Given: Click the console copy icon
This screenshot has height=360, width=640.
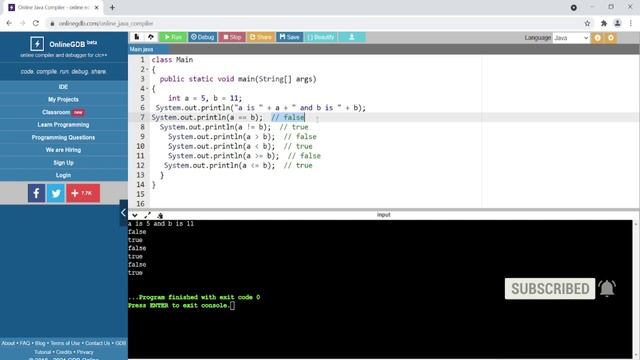Looking at the screenshot, I should 160,216.
